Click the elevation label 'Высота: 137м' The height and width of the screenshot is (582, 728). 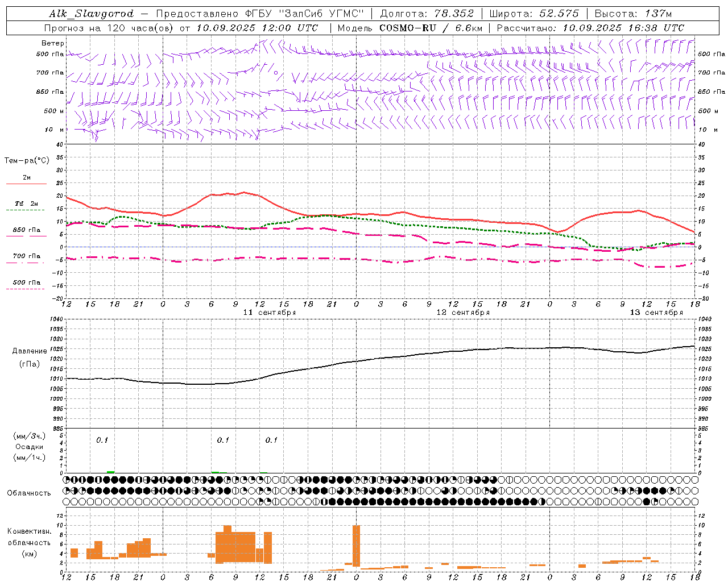633,14
